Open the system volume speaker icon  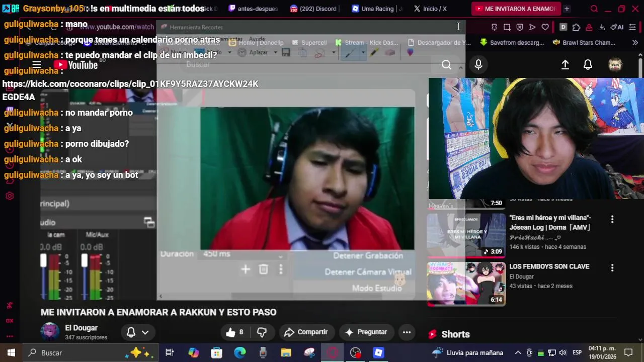(x=562, y=352)
